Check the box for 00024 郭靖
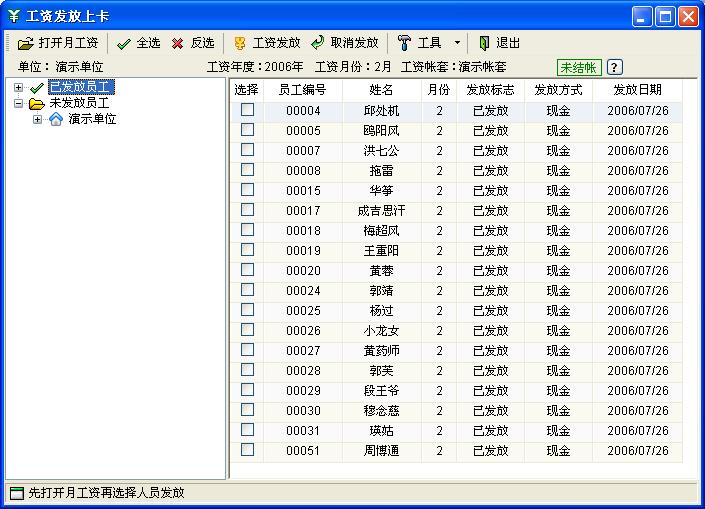 pos(247,290)
